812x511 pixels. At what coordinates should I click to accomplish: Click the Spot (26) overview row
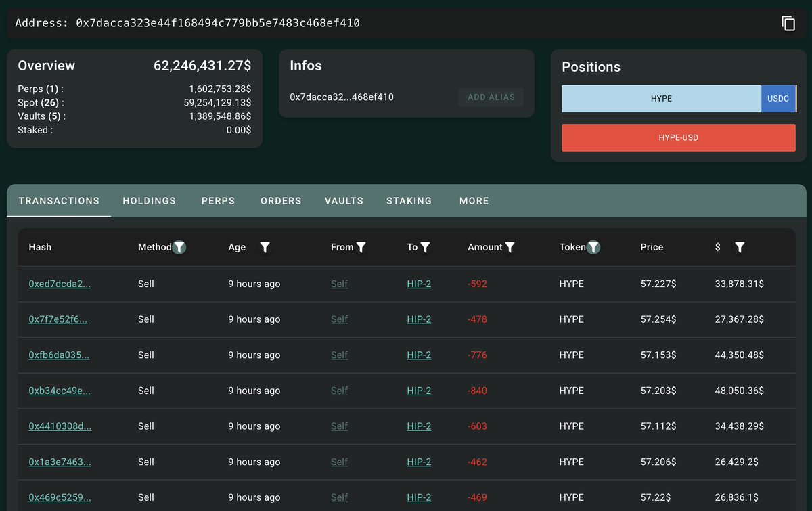coord(135,103)
